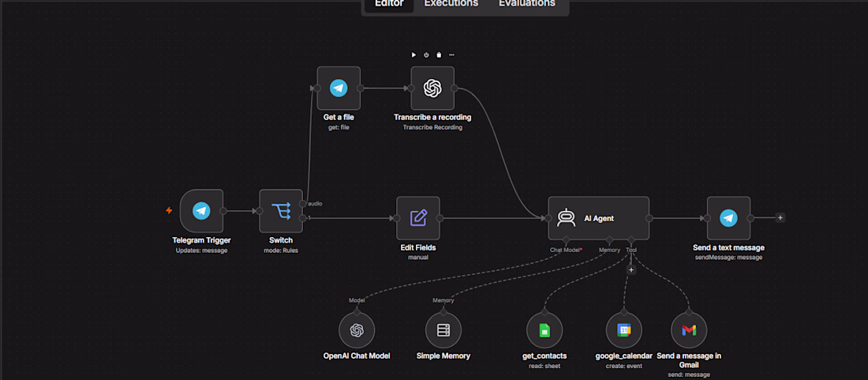Screen dimensions: 868x380
Task: Click the Switch node's audio output connector
Action: [302, 204]
